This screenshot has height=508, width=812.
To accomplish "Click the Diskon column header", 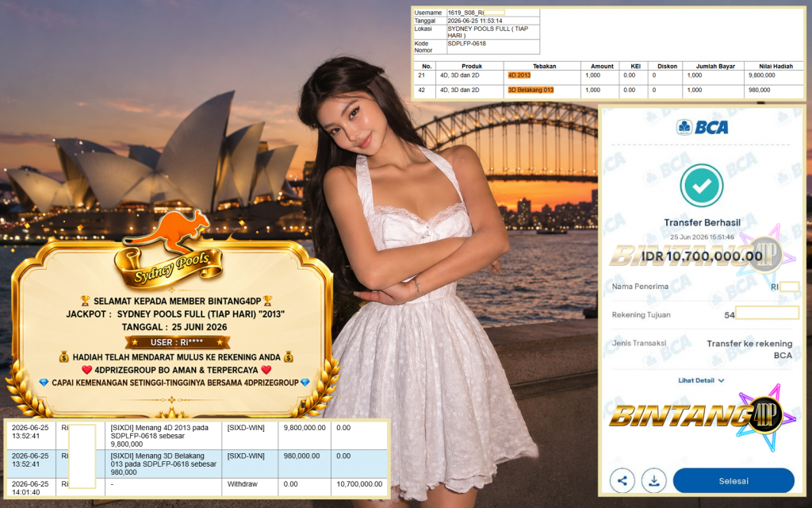I will pos(667,67).
